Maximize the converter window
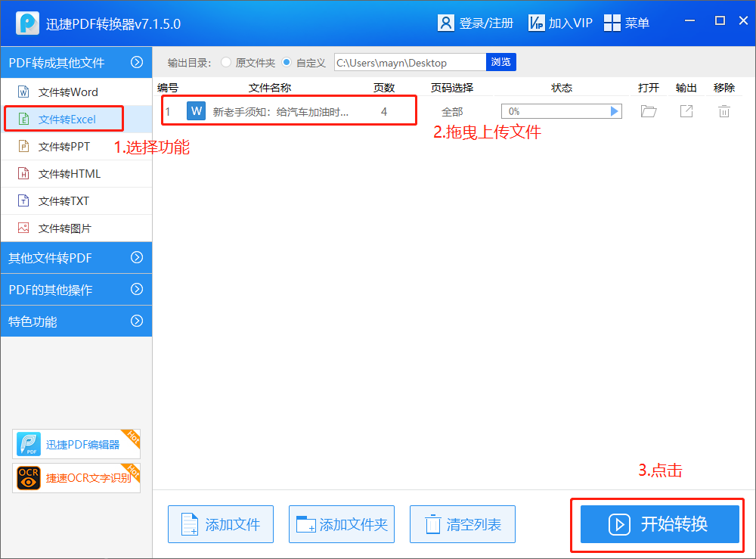Screen dimensions: 756x559 click(720, 20)
